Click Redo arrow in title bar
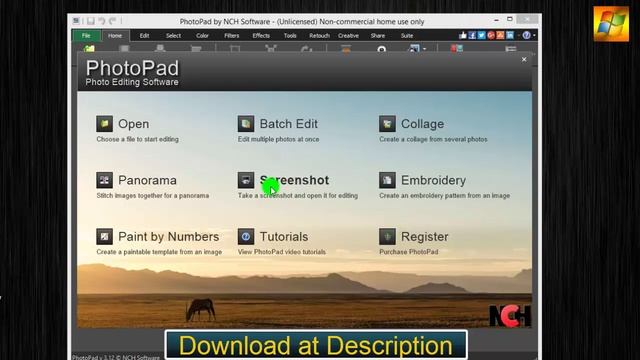This screenshot has width=640, height=360. (x=112, y=21)
